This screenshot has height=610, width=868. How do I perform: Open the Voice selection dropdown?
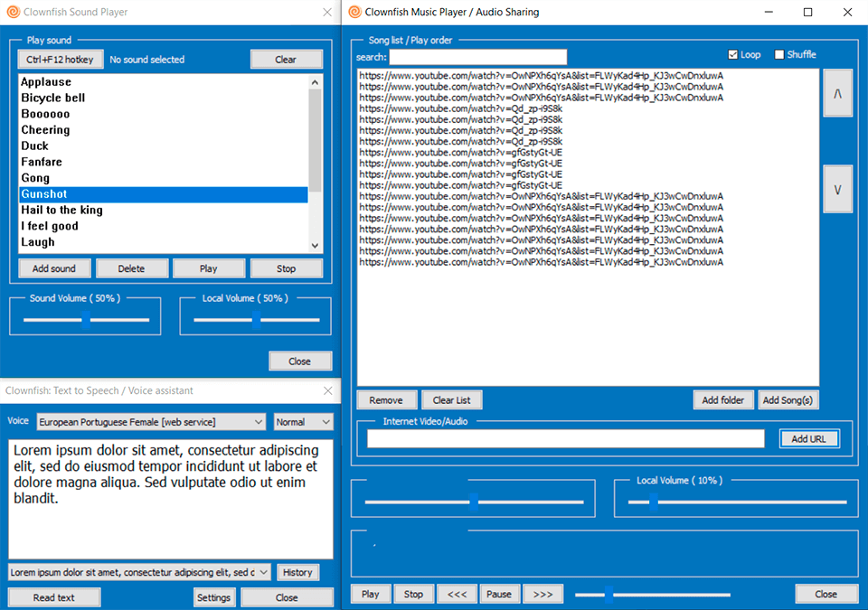(151, 422)
